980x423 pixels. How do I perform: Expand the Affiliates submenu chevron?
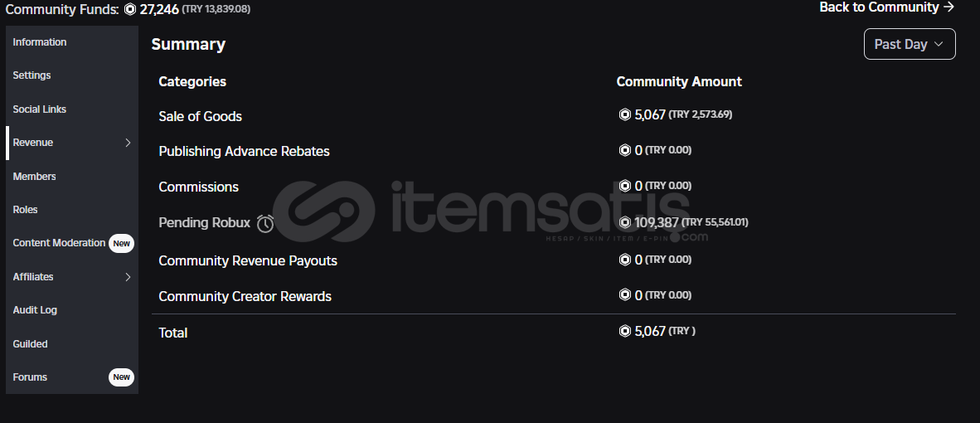point(128,277)
